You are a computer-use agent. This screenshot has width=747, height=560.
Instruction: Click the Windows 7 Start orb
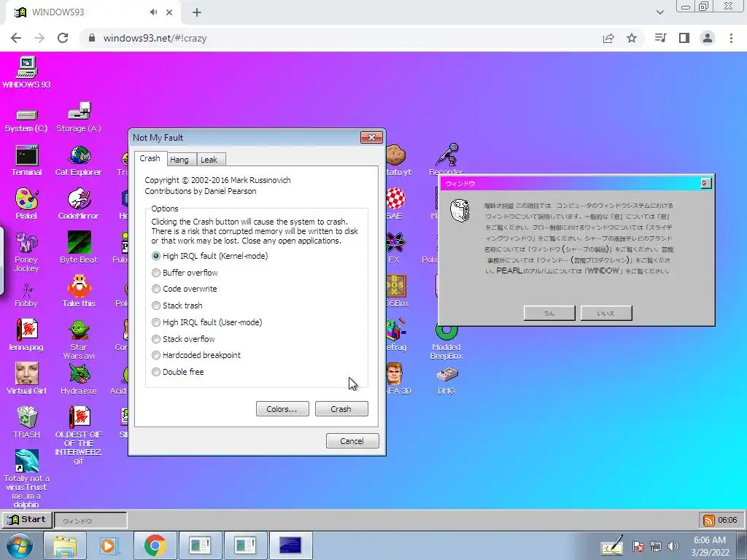click(x=19, y=545)
